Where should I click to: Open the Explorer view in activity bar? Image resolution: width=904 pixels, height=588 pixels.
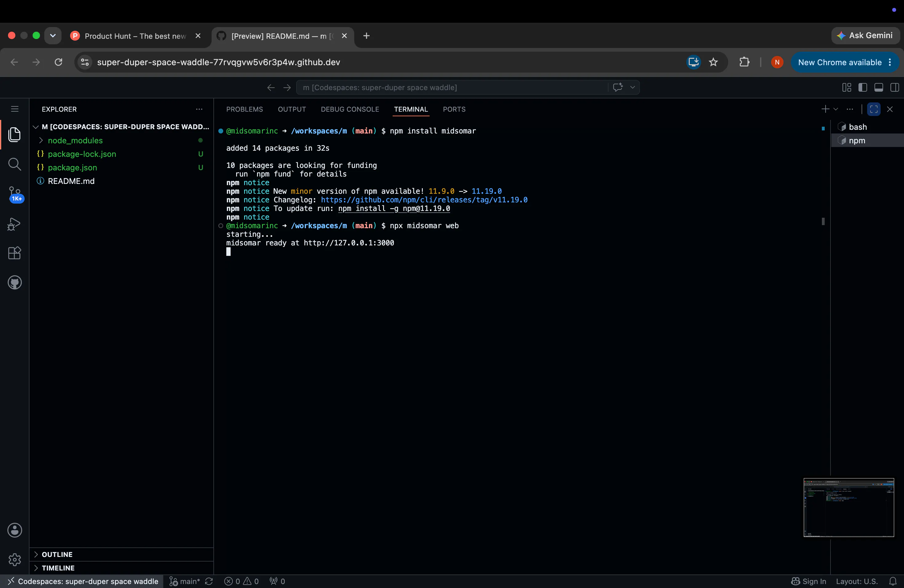(14, 134)
